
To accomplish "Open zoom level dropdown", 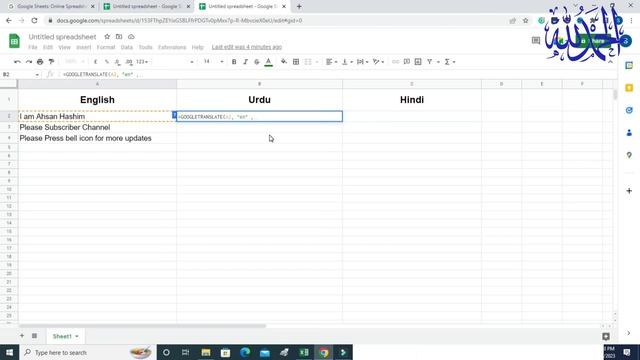I will click(74, 62).
